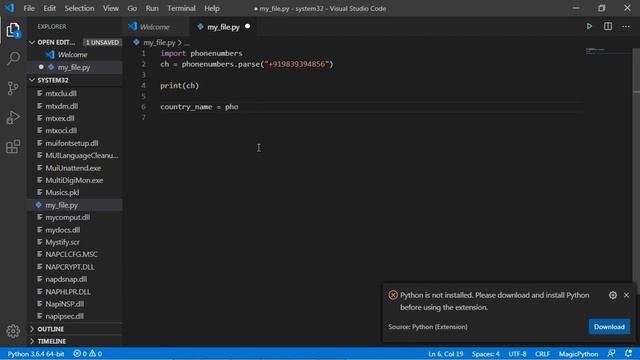The image size is (640, 360).
Task: Select napipsec.dll in file tree
Action: click(75, 316)
